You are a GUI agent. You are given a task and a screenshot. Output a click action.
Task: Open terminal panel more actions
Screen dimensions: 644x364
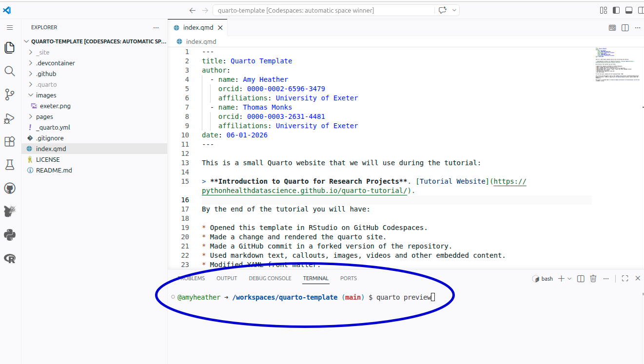click(606, 279)
